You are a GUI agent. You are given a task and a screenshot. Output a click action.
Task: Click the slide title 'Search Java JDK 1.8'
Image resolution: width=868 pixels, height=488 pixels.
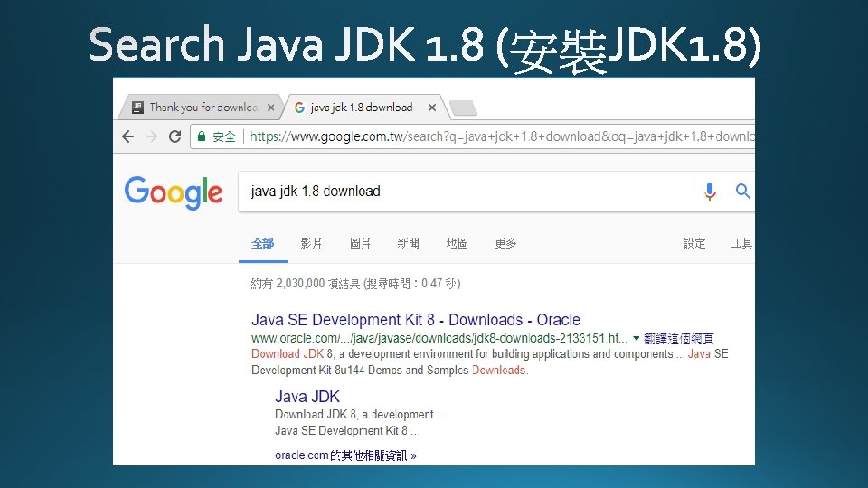[x=287, y=44]
